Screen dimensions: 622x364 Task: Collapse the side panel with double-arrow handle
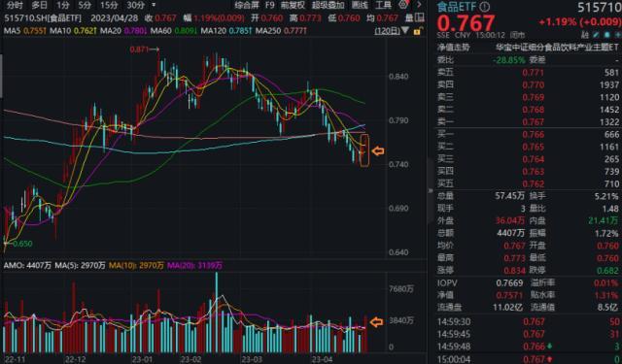point(431,190)
